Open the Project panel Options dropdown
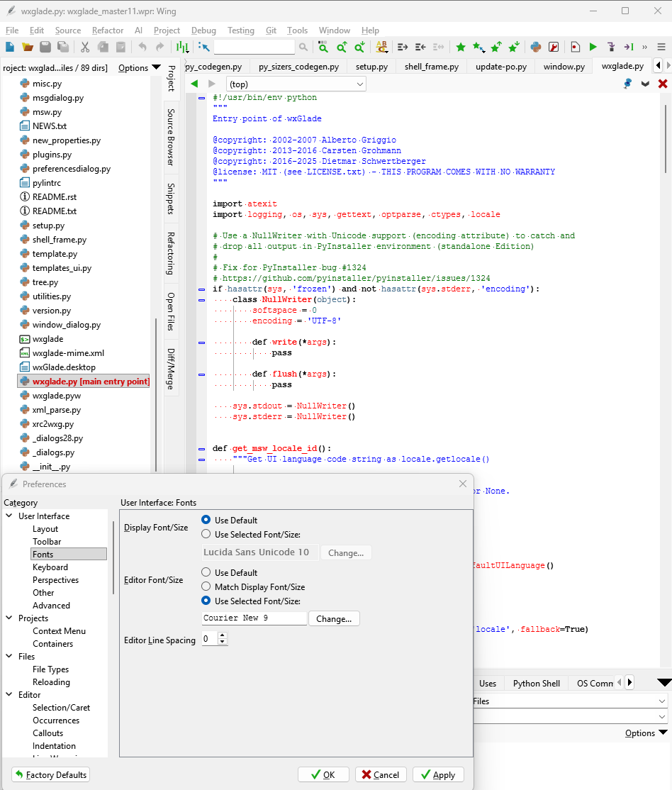672x790 pixels. 140,68
